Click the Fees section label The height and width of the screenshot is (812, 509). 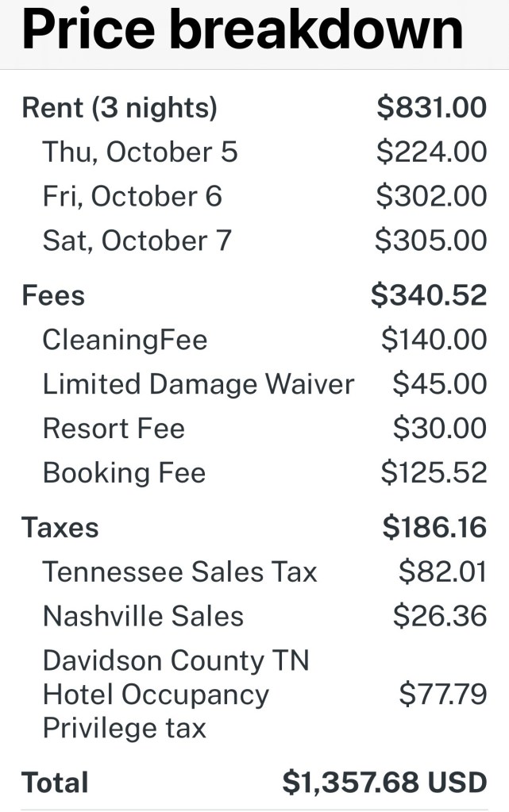coord(53,295)
